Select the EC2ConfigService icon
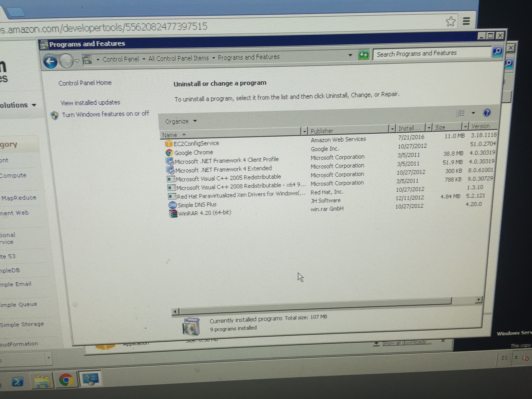532x399 pixels. 168,144
